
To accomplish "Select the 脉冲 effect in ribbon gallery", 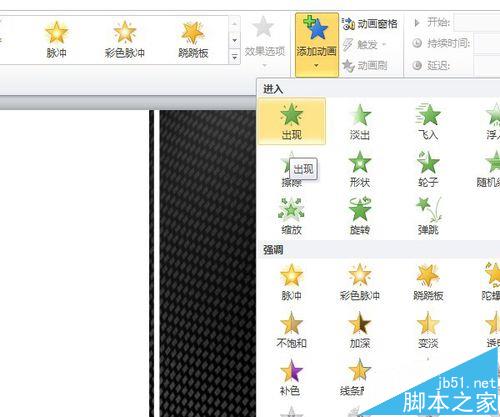I will click(x=57, y=40).
